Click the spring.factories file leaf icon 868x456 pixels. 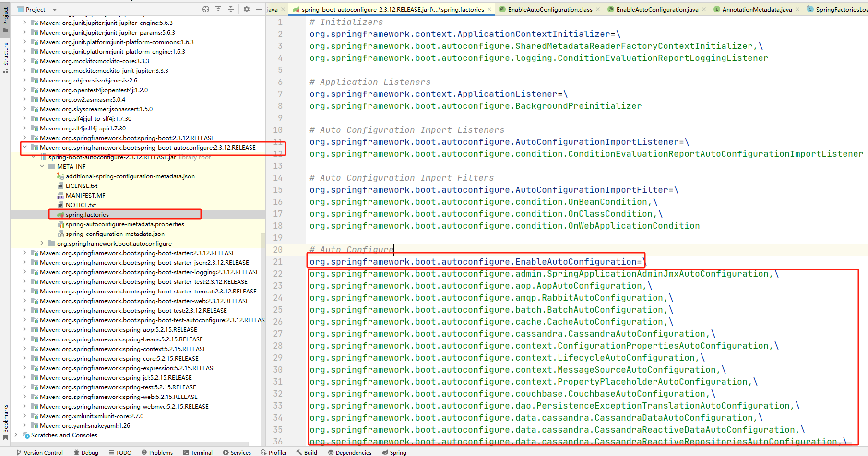point(60,214)
